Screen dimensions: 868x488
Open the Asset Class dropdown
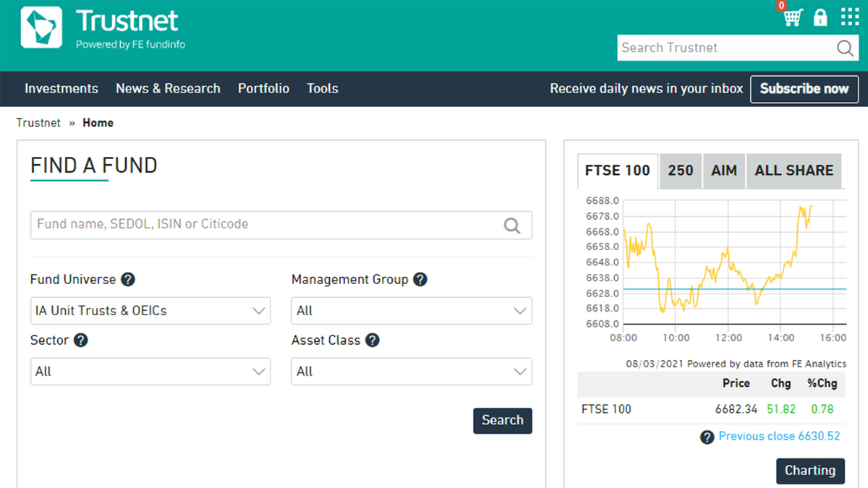(x=412, y=372)
